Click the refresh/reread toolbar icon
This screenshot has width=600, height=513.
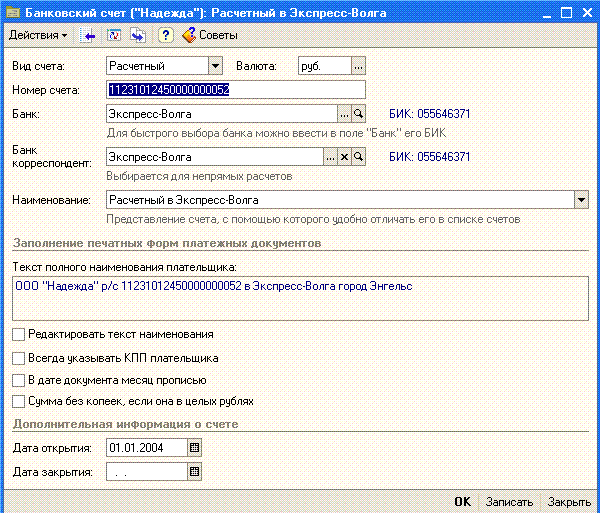[x=114, y=35]
